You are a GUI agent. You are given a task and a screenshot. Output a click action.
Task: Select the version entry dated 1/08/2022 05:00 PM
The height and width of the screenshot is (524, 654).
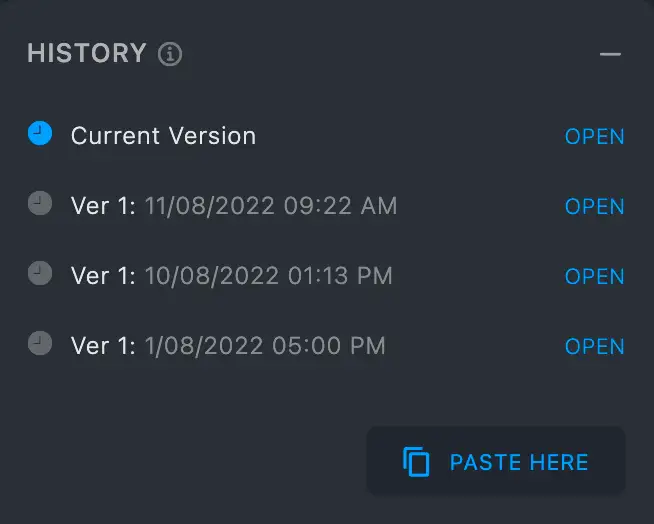[228, 346]
